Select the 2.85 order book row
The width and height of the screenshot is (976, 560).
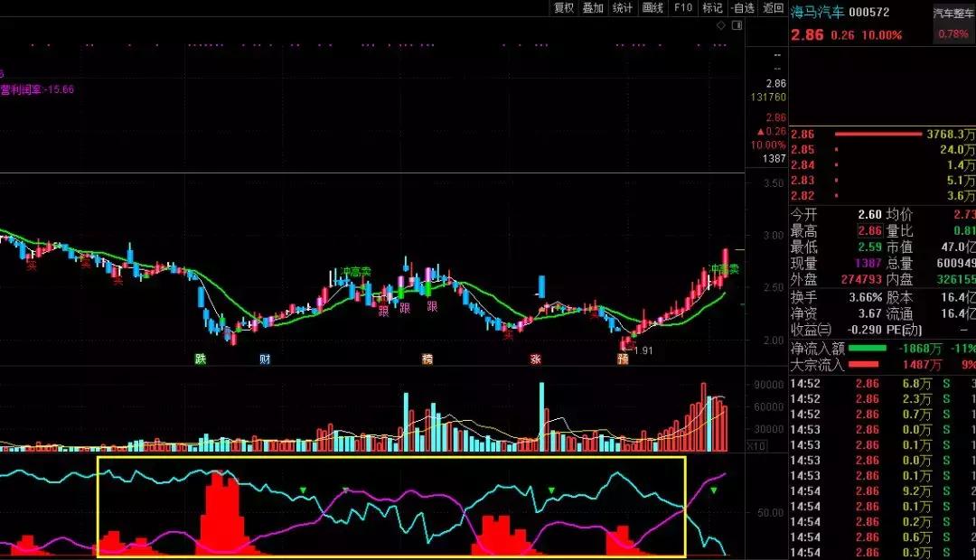point(882,149)
